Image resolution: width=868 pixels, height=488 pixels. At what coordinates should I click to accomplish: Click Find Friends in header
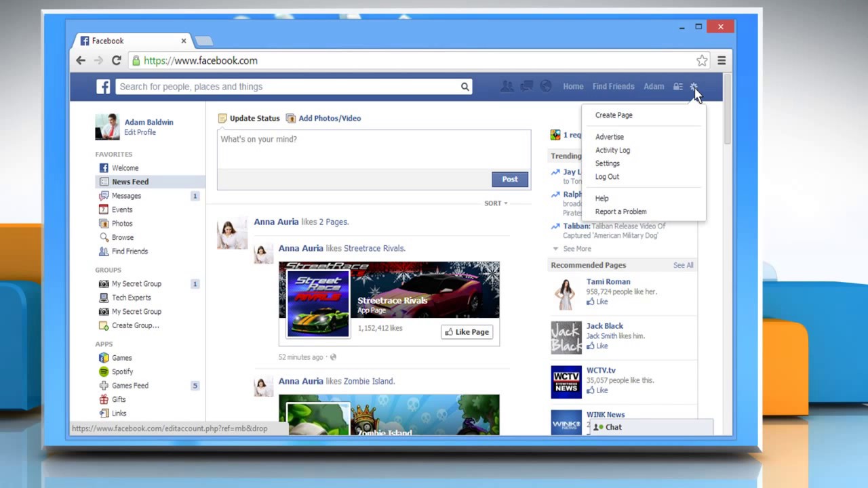coord(613,87)
